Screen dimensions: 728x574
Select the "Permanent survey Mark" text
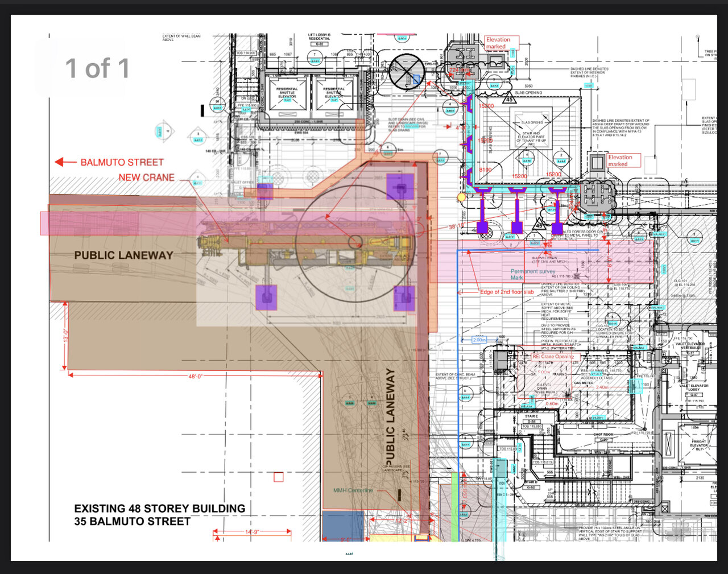tap(532, 274)
